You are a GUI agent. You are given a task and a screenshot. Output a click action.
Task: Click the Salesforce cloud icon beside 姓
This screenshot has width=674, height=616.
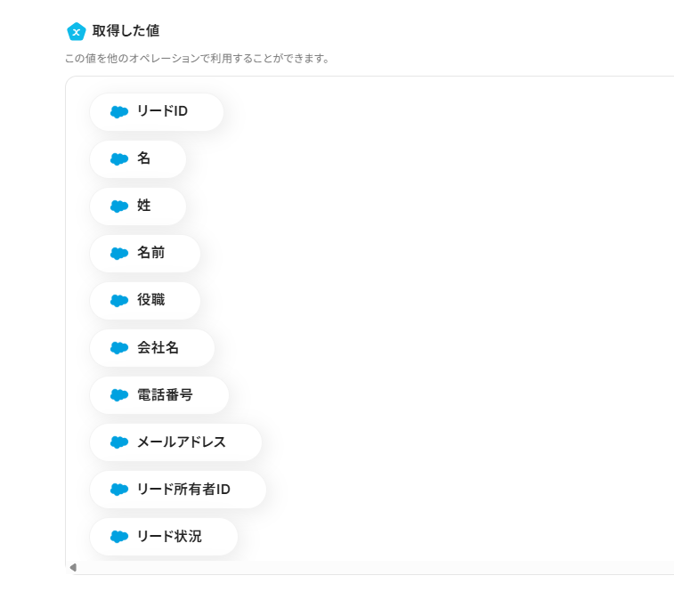tap(119, 207)
